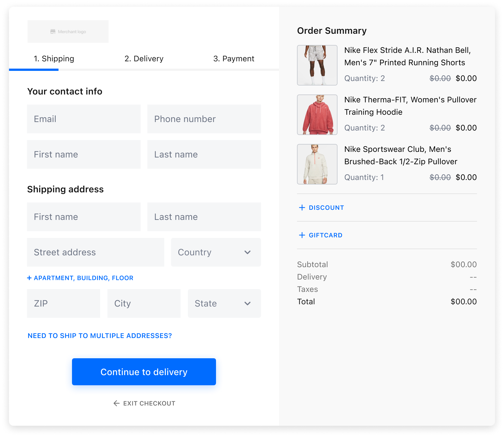Click the Merchant logo placeholder
Screen dimensions: 504x437
click(68, 31)
